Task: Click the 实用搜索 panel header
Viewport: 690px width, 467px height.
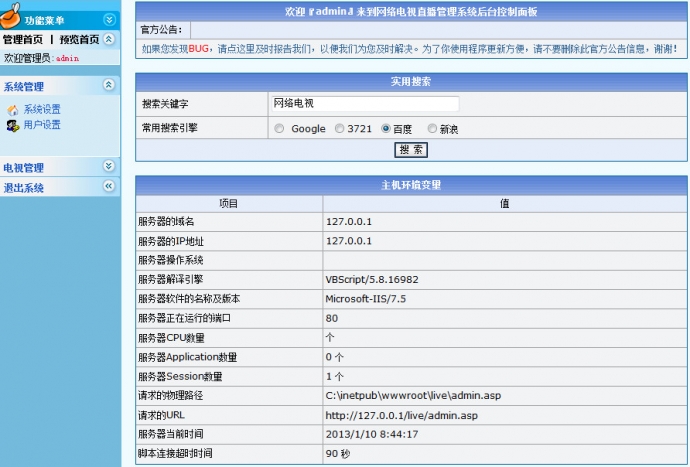Action: click(x=411, y=82)
